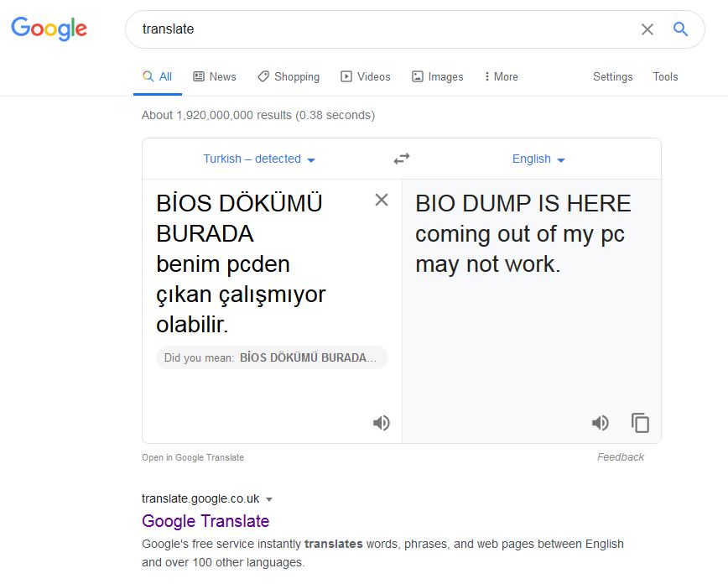The width and height of the screenshot is (728, 584).
Task: Expand the translate.google.co.uk result options arrow
Action: coord(269,498)
